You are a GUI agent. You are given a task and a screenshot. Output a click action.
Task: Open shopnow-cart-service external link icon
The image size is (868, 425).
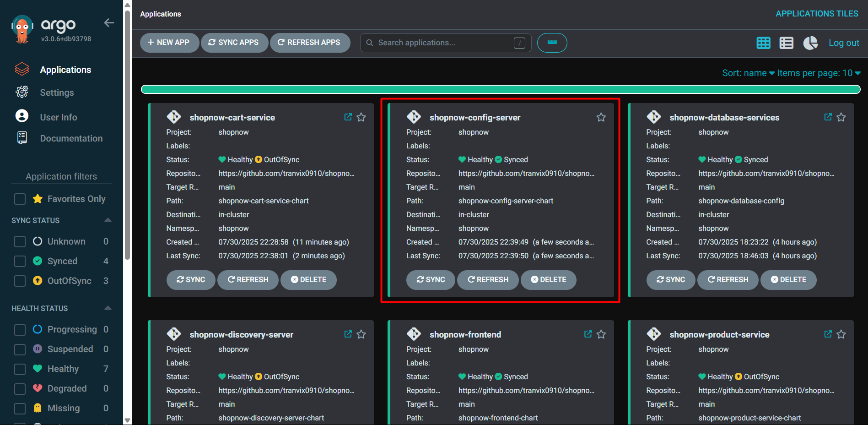coord(348,117)
